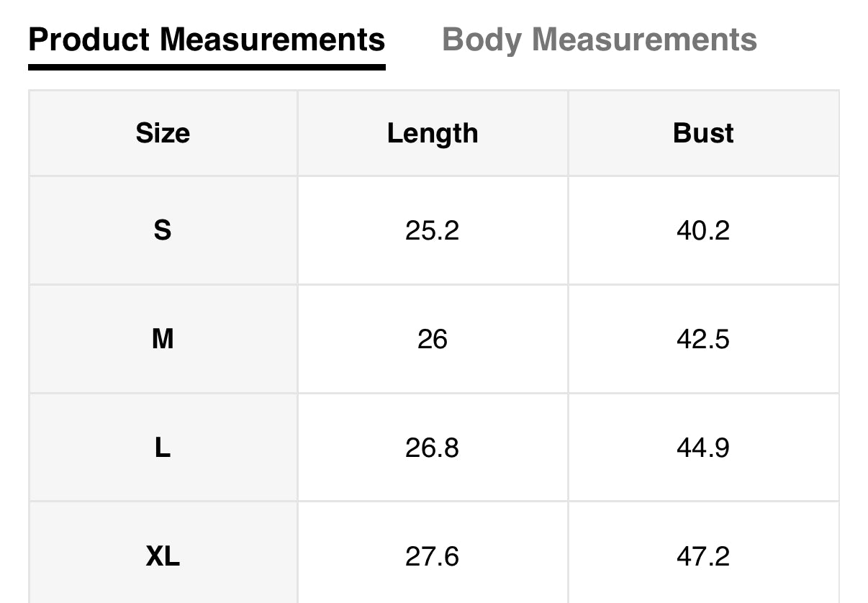
Task: Select the M size row label
Action: pos(163,338)
